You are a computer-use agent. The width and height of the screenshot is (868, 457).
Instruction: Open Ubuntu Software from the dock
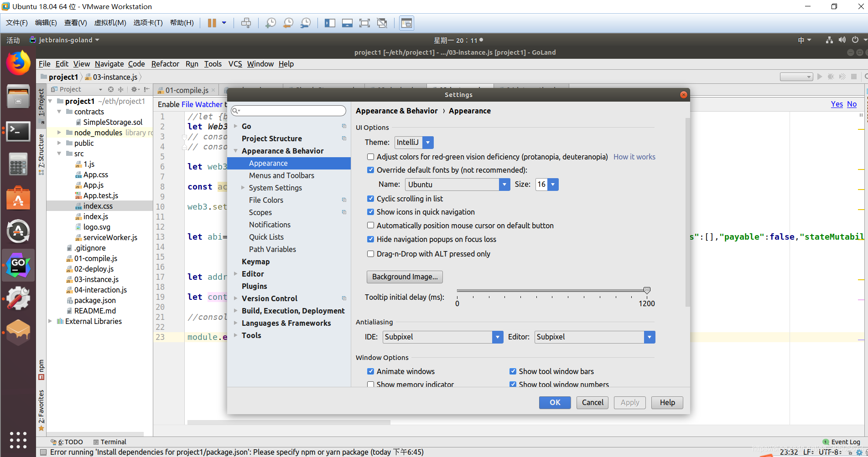[x=18, y=199]
